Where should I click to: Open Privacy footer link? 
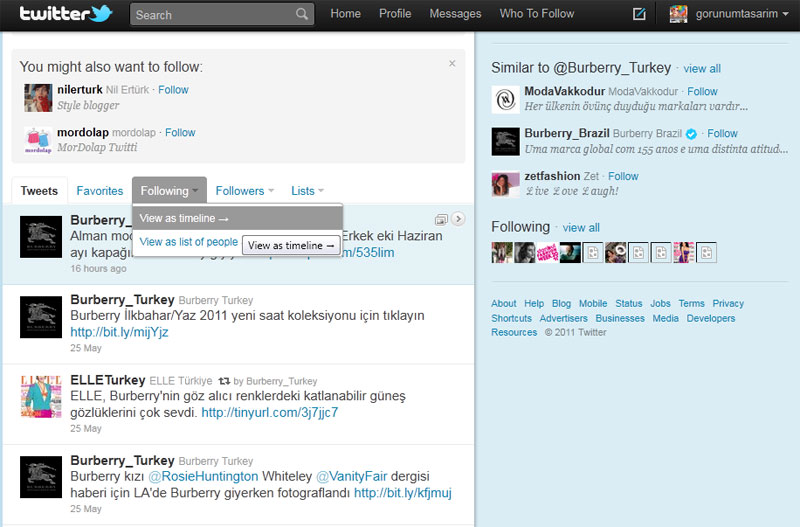point(728,304)
